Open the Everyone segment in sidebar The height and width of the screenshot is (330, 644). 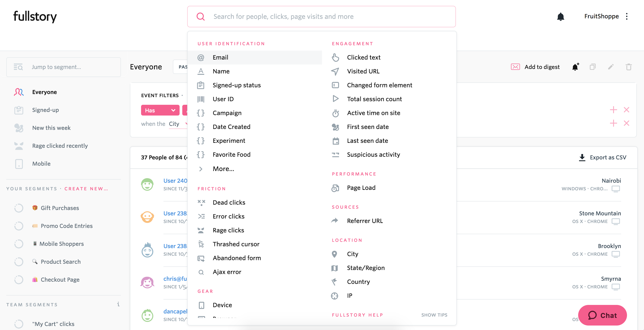(45, 92)
